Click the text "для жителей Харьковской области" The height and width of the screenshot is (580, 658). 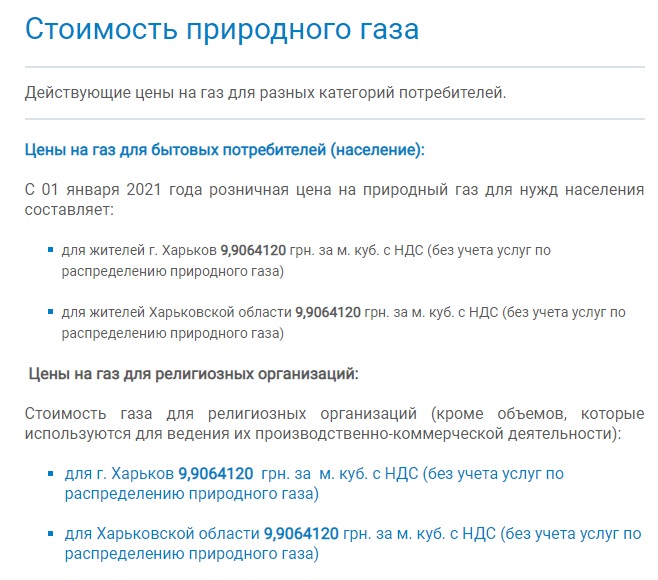[x=160, y=312]
